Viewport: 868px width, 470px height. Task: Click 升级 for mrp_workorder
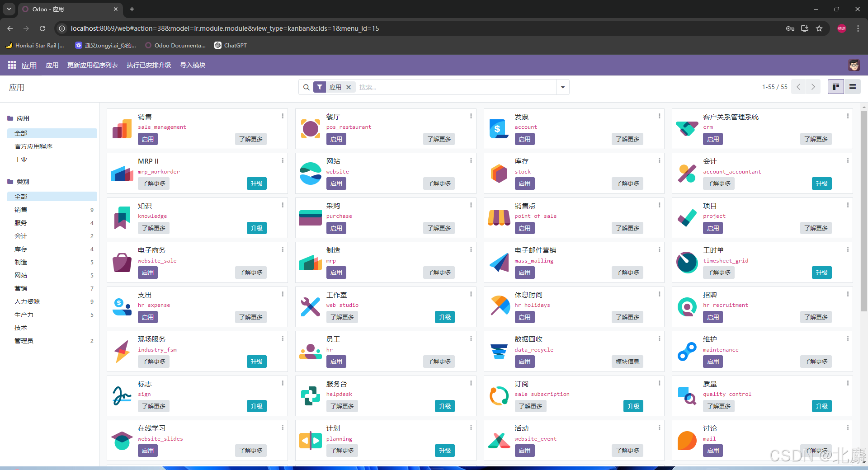tap(257, 183)
